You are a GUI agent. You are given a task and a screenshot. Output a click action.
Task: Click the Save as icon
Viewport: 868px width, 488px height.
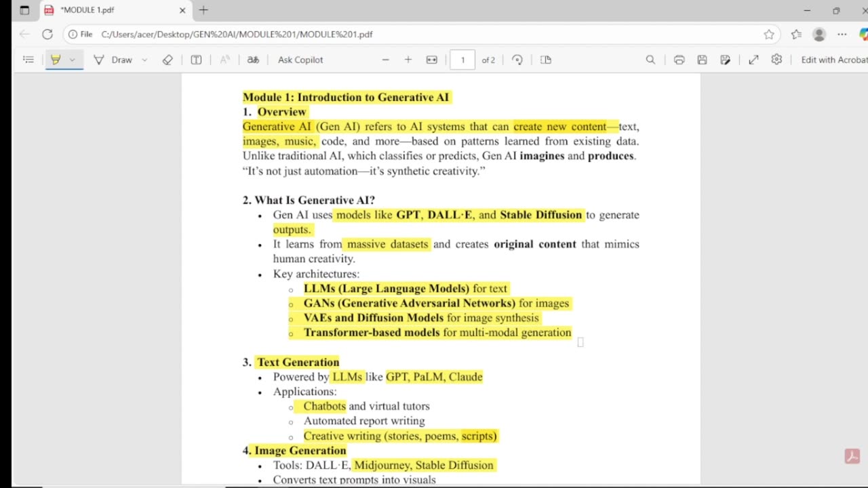click(725, 60)
